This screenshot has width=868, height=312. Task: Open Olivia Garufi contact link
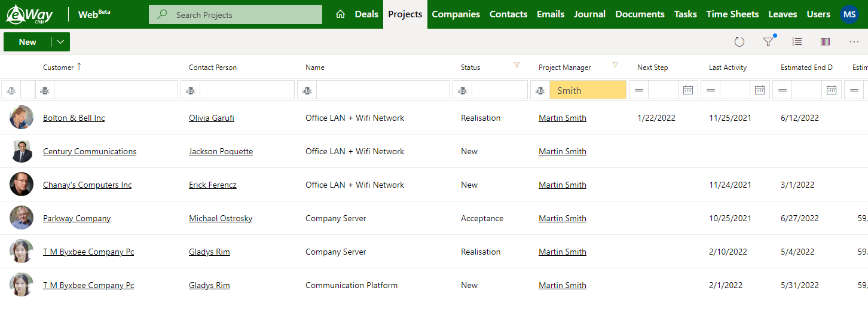[212, 118]
